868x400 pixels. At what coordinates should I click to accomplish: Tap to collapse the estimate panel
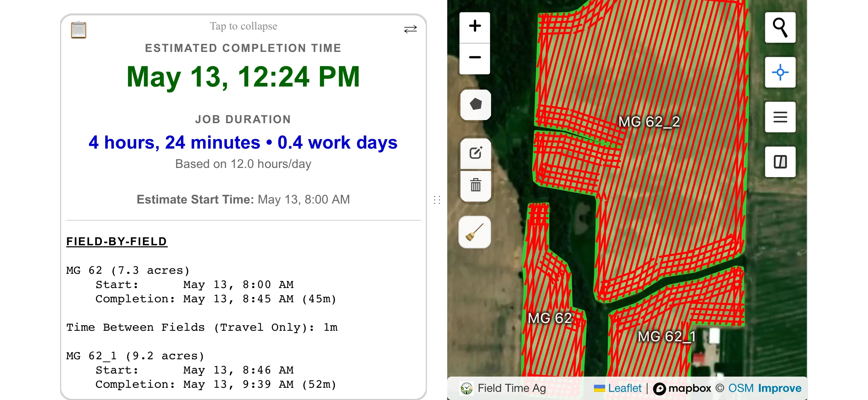click(x=243, y=26)
